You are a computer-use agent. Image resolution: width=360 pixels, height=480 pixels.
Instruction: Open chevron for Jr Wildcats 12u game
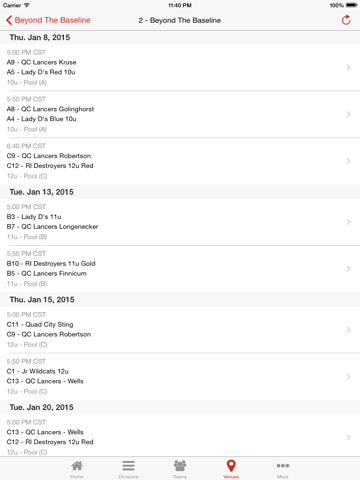[x=348, y=376]
